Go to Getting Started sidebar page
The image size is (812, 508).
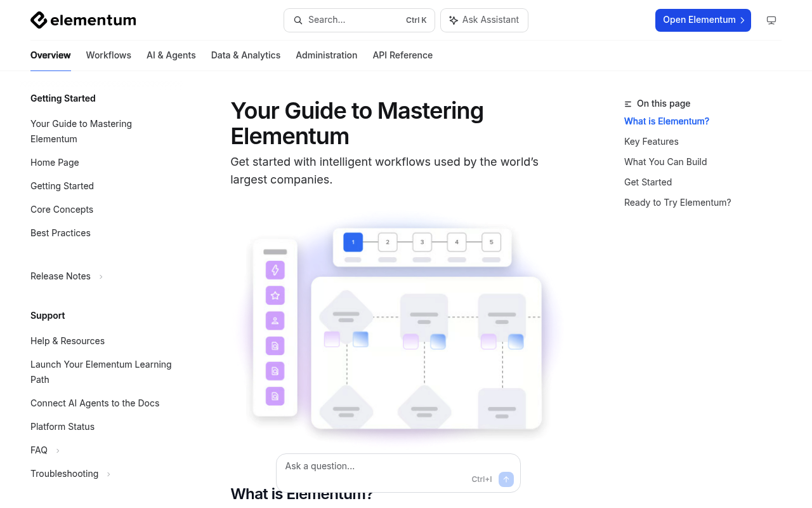coord(62,186)
